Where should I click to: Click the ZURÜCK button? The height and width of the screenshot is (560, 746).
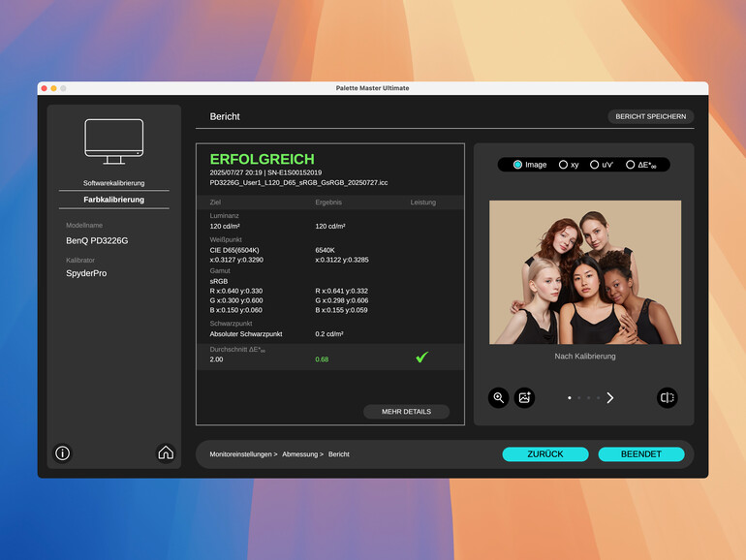click(545, 453)
